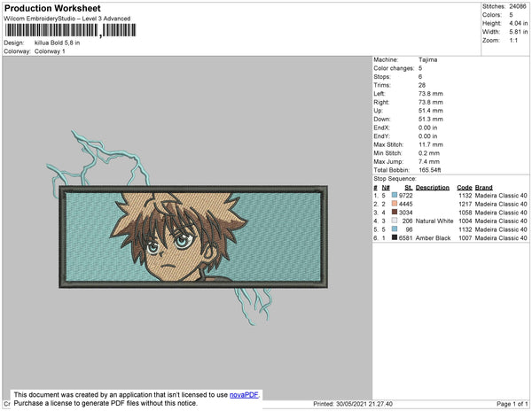This screenshot has width=532, height=411.
Task: Click the St. column header
Action: pos(409,188)
